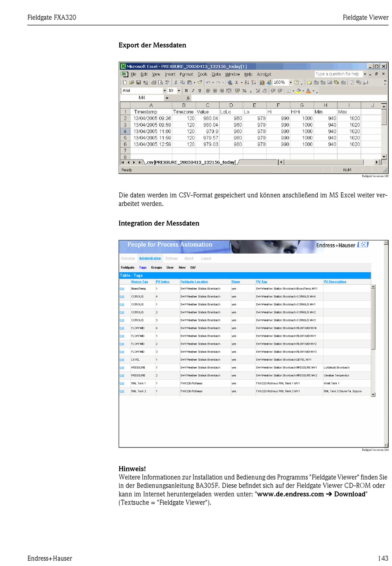Click the insert function fx icon
The height and width of the screenshot is (566, 392).
[188, 98]
